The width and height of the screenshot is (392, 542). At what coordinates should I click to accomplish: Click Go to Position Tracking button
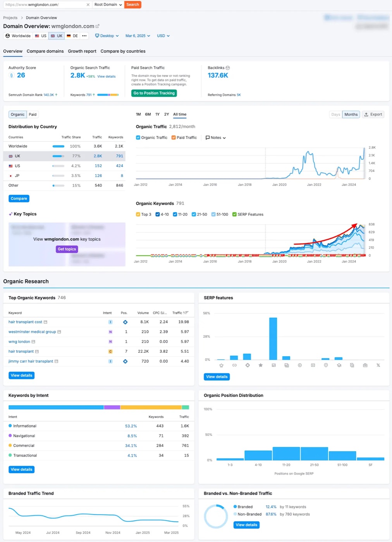coord(154,93)
